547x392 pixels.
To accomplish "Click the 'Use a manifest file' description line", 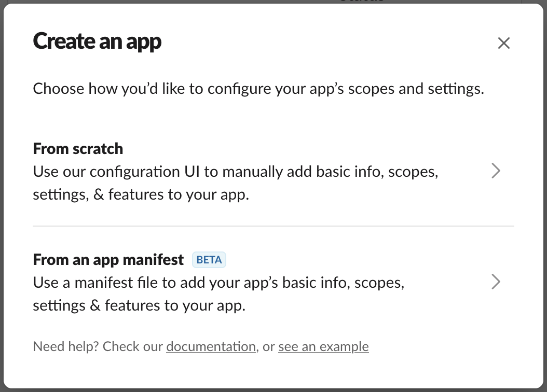I will tap(218, 283).
